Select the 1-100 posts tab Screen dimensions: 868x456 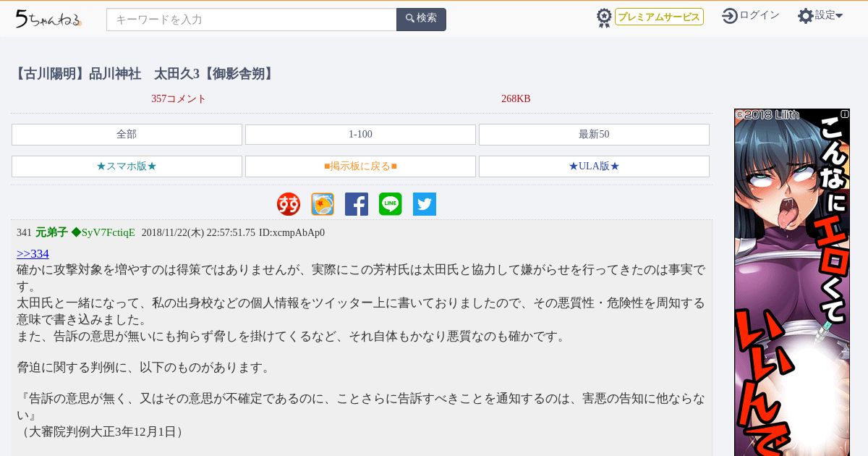(360, 135)
